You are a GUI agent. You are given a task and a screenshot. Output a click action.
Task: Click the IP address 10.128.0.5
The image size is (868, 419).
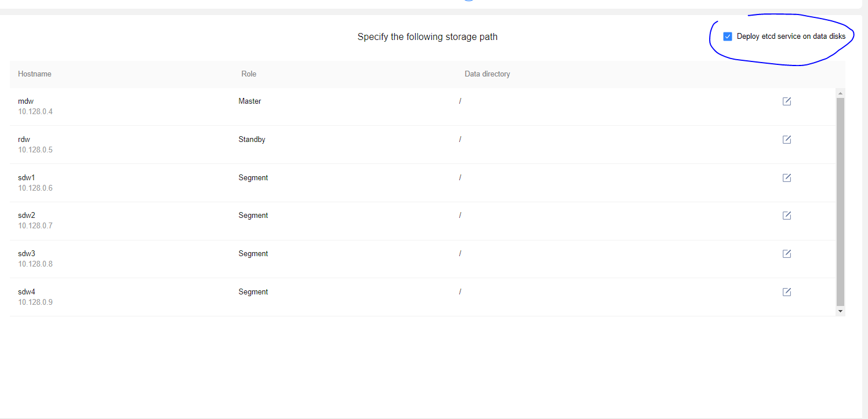tap(35, 150)
